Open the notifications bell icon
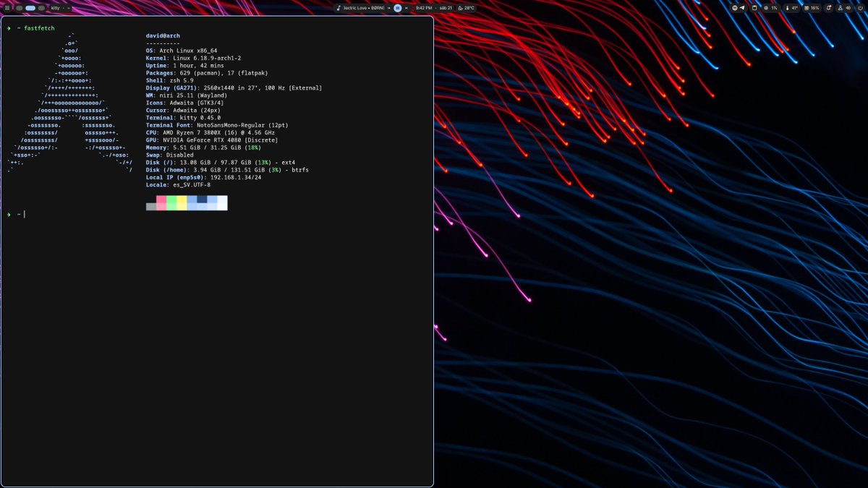868x488 pixels. (829, 8)
